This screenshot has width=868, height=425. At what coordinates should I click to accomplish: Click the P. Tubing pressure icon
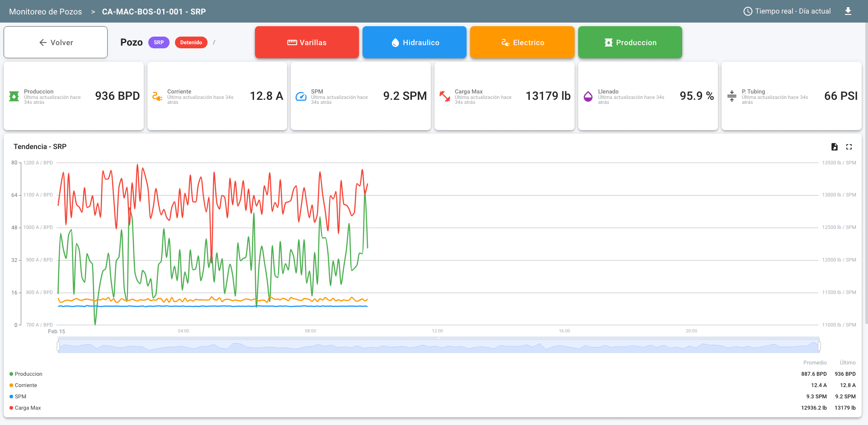[x=732, y=96]
